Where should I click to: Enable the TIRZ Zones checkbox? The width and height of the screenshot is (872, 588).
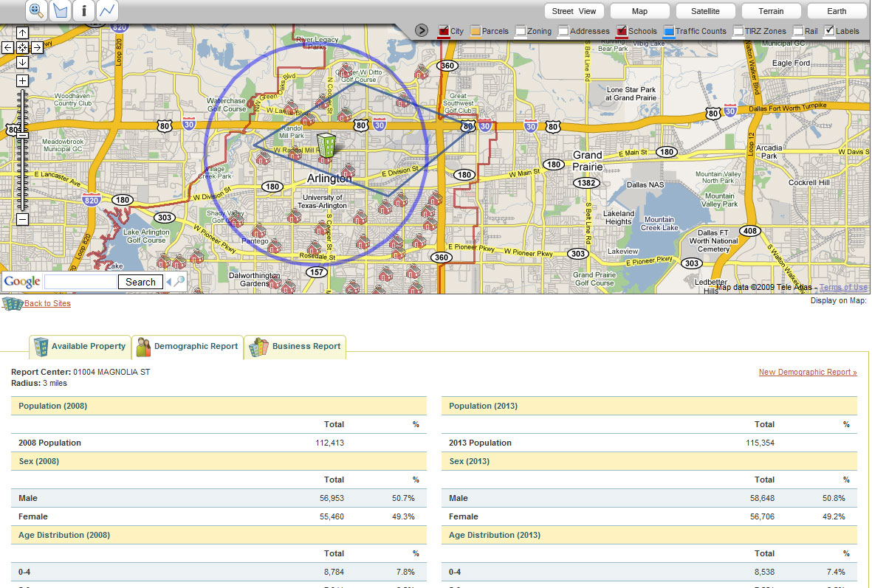(738, 31)
